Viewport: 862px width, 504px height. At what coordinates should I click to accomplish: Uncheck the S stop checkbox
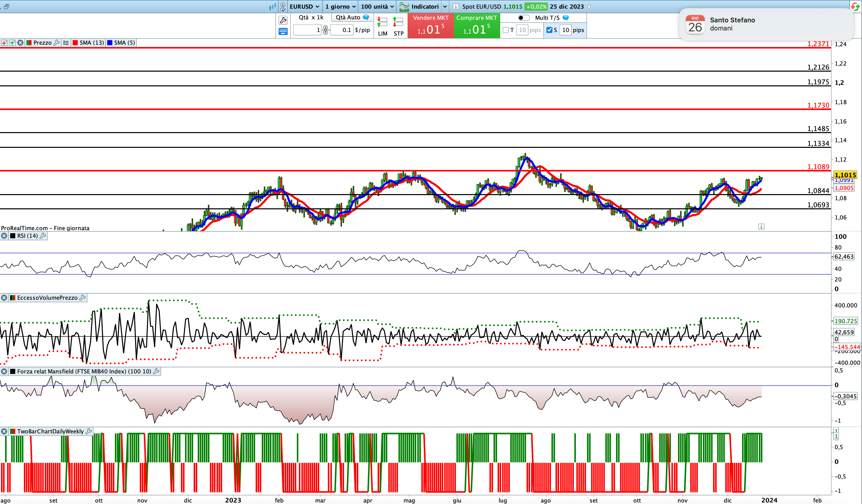(549, 30)
